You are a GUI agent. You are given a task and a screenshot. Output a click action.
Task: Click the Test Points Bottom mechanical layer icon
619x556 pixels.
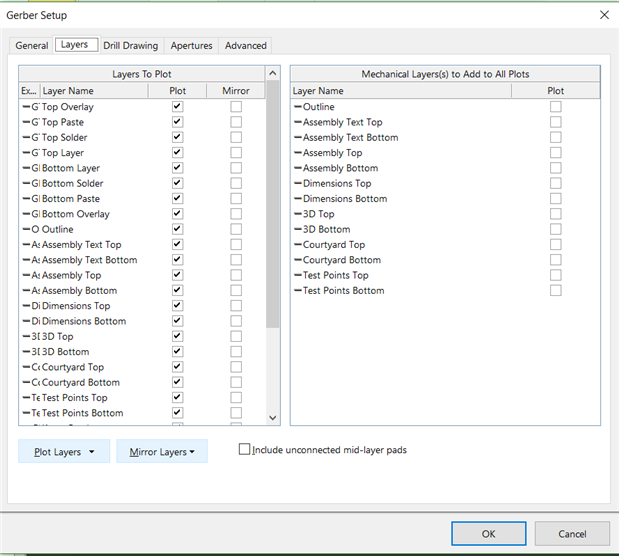tap(297, 291)
